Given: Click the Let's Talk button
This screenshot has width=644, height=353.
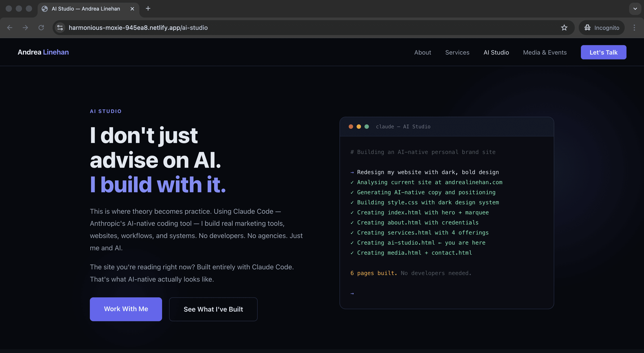Looking at the screenshot, I should [x=603, y=52].
